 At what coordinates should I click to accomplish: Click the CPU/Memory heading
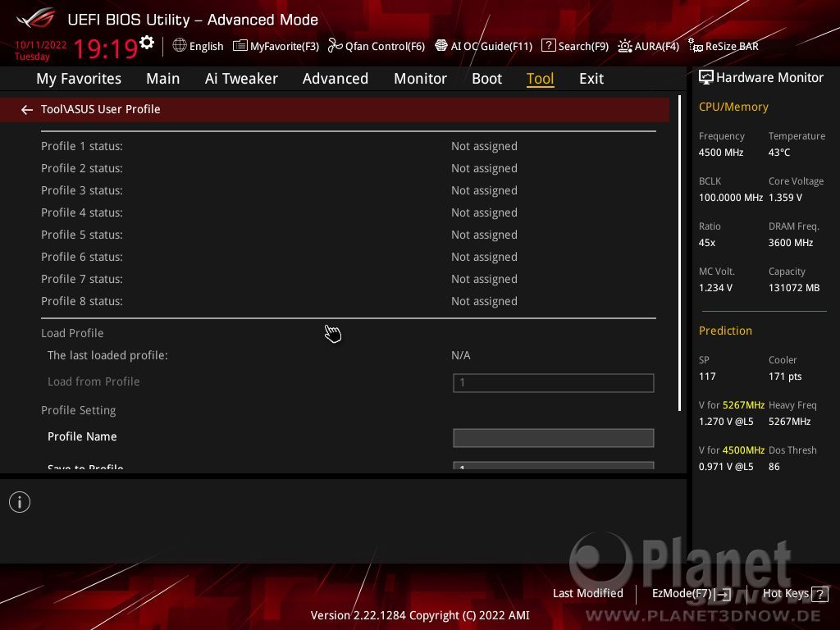point(733,107)
